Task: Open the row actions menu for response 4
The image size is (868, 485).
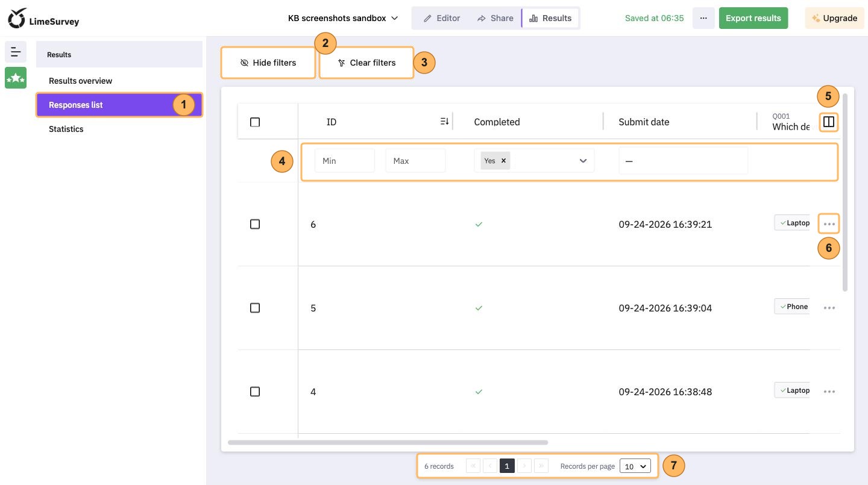Action: [829, 392]
